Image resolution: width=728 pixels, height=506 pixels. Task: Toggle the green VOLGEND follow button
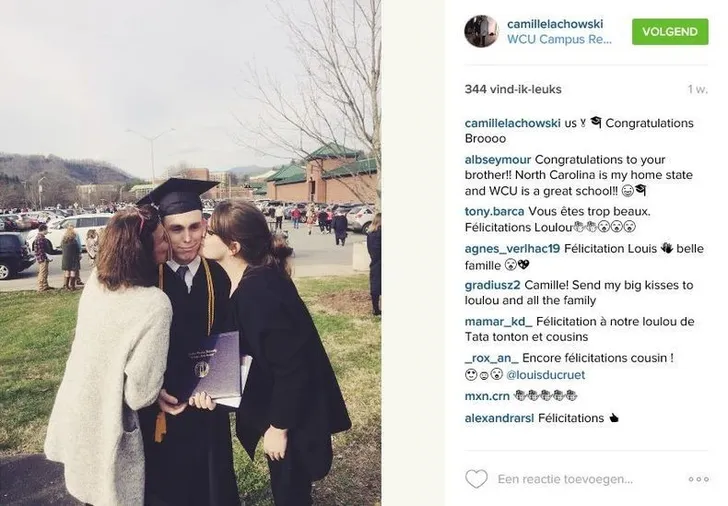point(670,32)
